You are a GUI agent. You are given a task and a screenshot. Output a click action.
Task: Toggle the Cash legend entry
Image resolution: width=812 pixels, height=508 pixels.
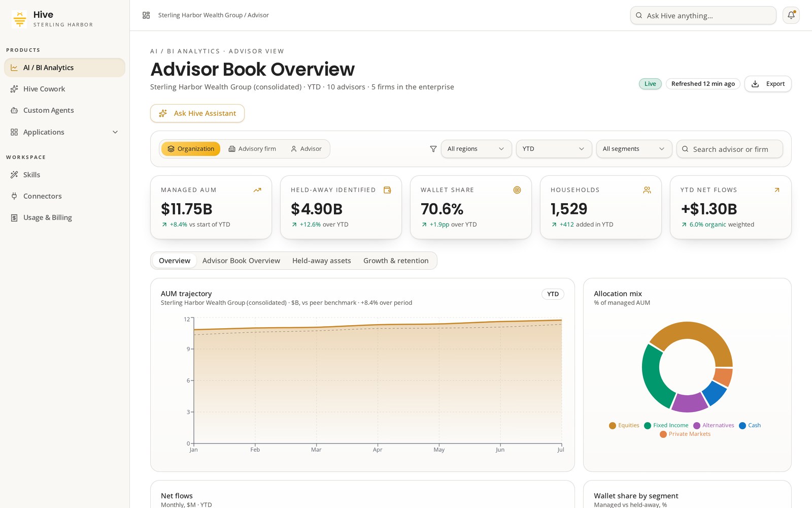coord(750,426)
